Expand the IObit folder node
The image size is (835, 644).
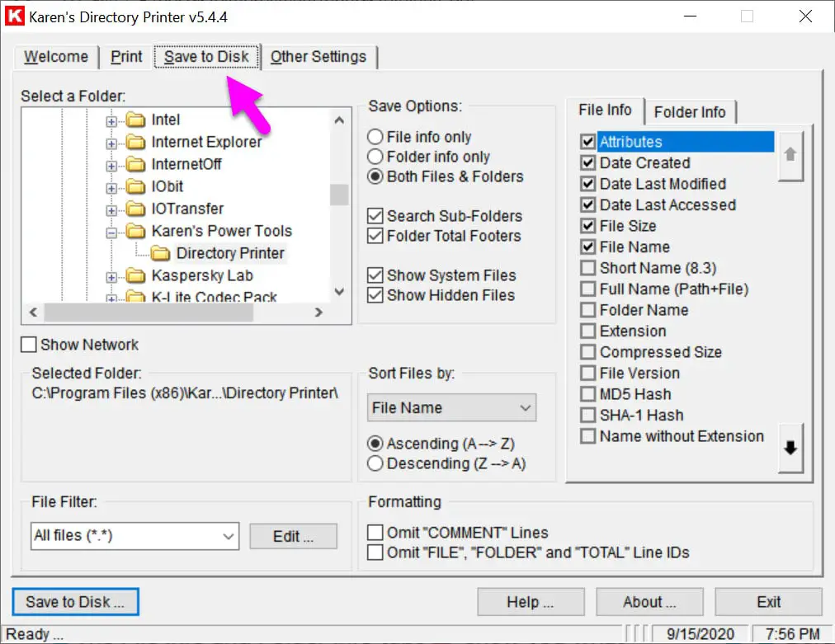coord(111,188)
